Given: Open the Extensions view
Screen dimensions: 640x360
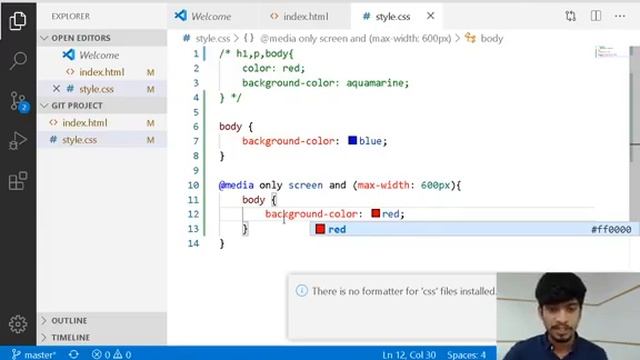Looking at the screenshot, I should click(x=18, y=181).
